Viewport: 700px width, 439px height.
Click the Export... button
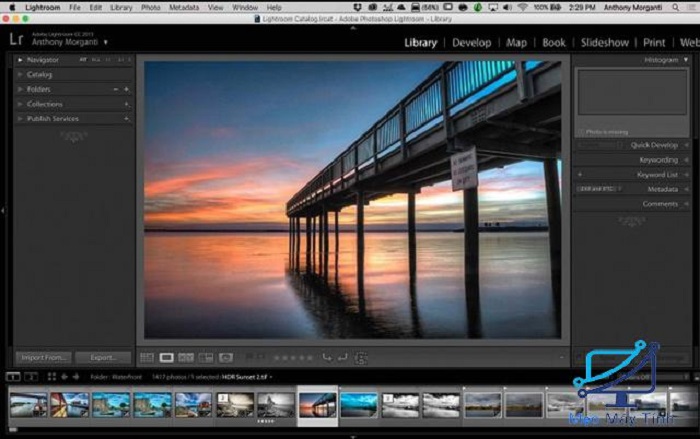tap(103, 358)
